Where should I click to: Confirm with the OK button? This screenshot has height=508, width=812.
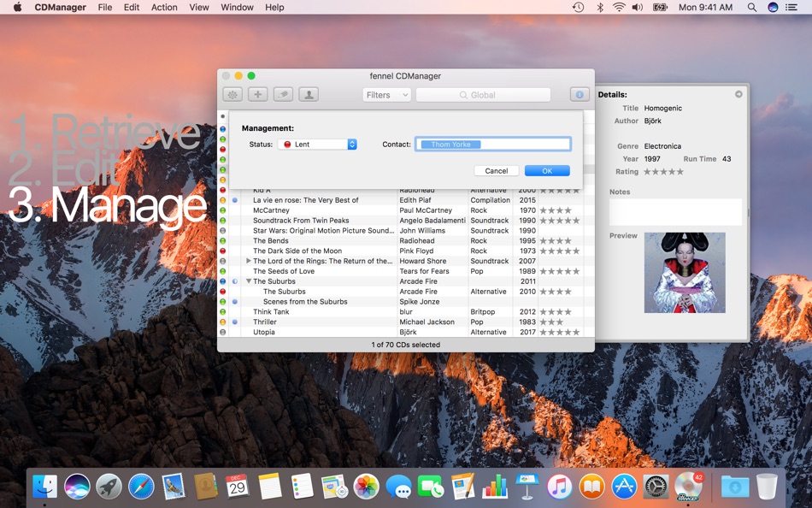(547, 171)
